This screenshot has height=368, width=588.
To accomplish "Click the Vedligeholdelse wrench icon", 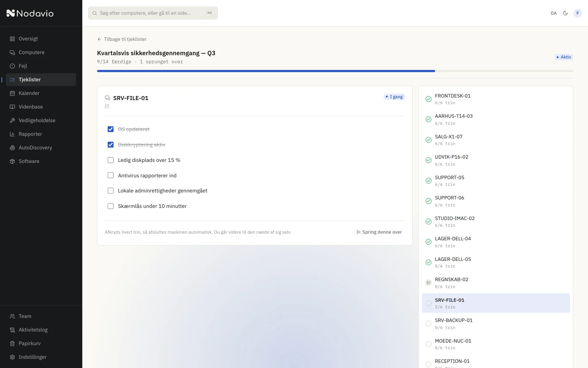I will point(12,120).
